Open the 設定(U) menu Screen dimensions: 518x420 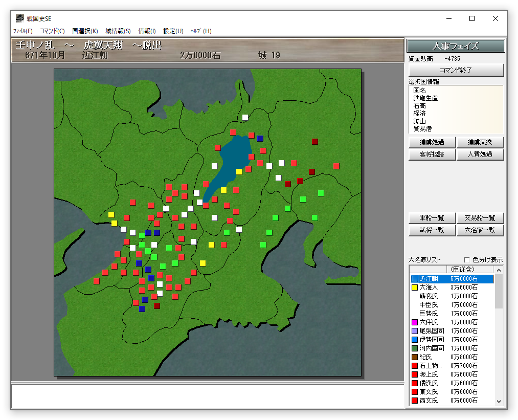click(173, 31)
